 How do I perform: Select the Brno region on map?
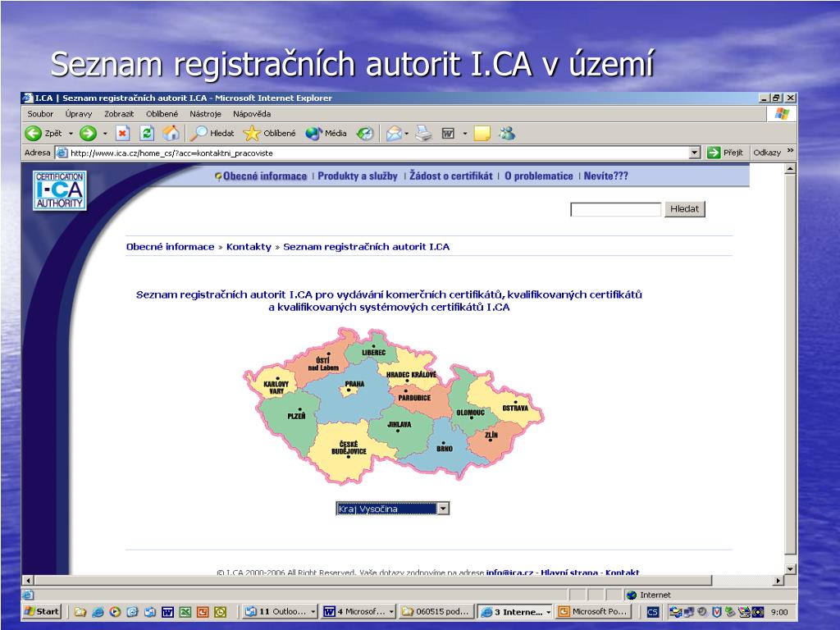tap(444, 449)
